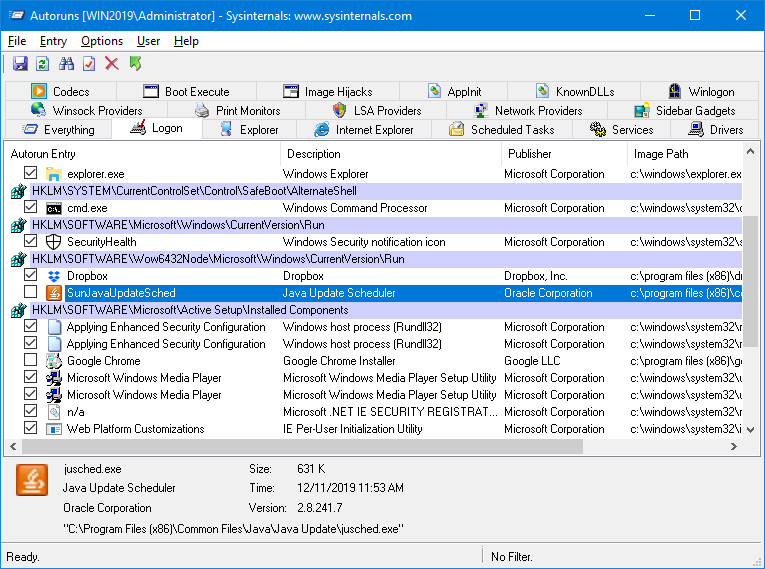Click the red X Delete icon

point(112,64)
